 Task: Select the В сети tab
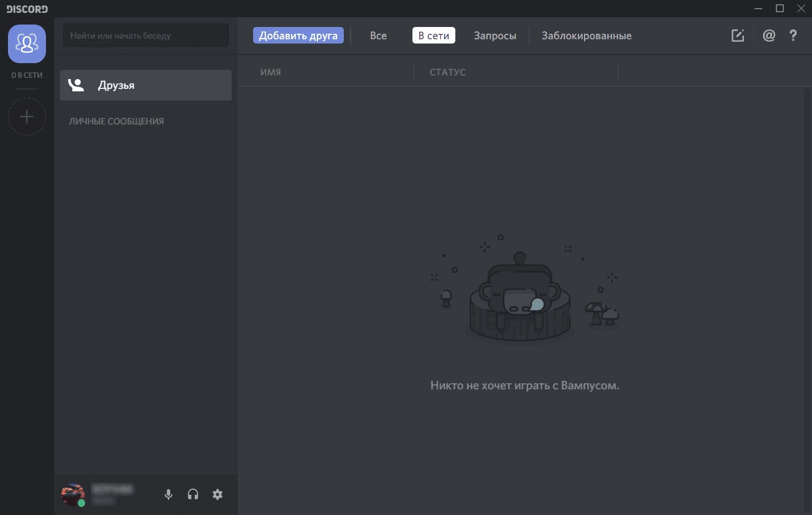[x=434, y=36]
